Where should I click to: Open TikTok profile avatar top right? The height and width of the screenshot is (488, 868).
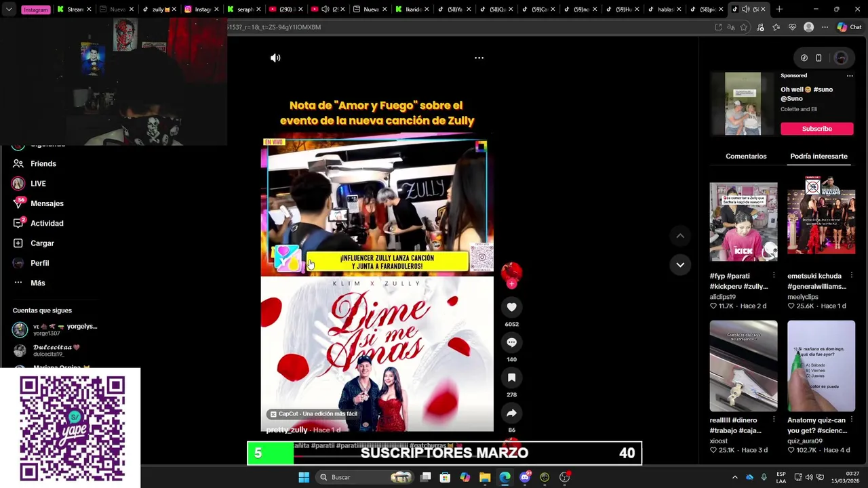click(x=841, y=58)
